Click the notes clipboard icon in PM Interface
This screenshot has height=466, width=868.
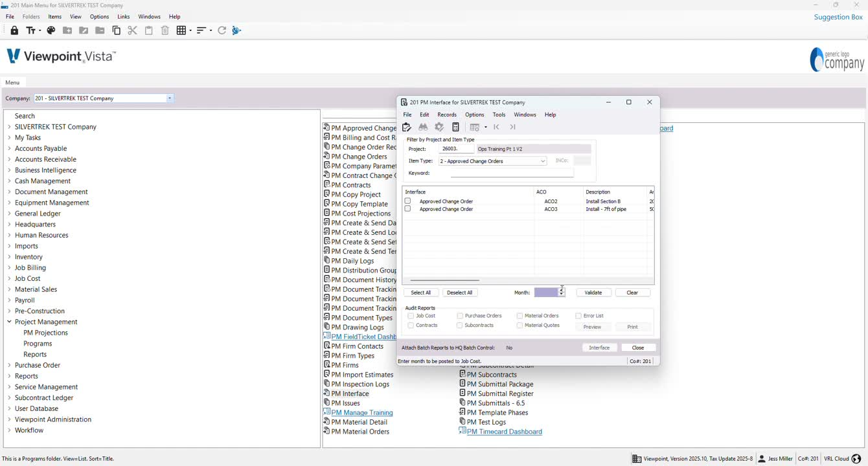[407, 128]
